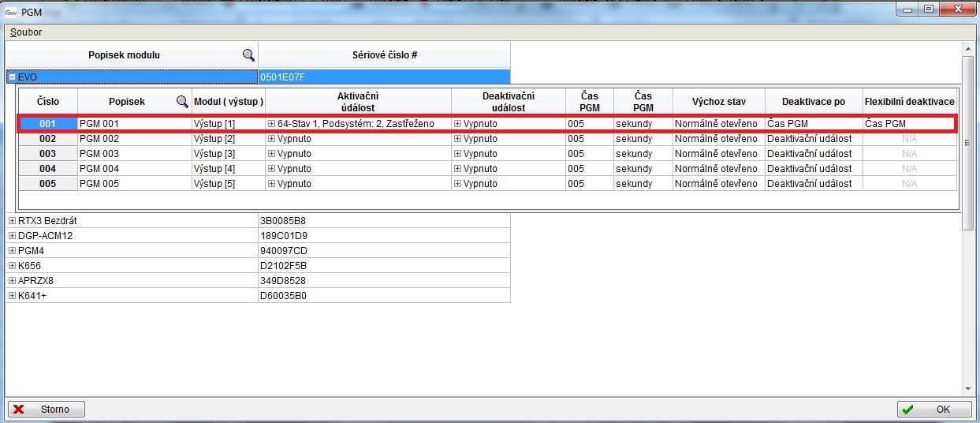Viewport: 980px width, 423px height.
Task: Click the PGM window title icon
Action: [x=12, y=10]
